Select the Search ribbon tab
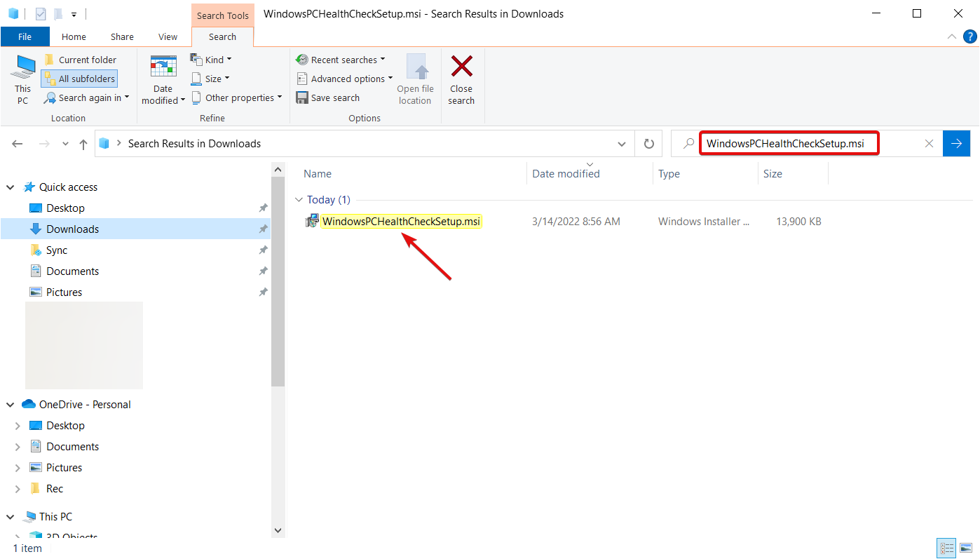The height and width of the screenshot is (559, 980). [222, 36]
